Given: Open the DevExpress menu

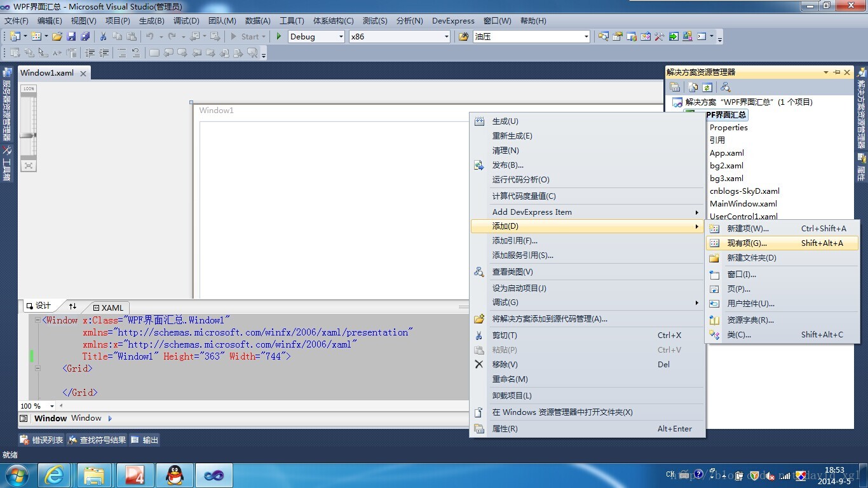Looking at the screenshot, I should tap(453, 21).
